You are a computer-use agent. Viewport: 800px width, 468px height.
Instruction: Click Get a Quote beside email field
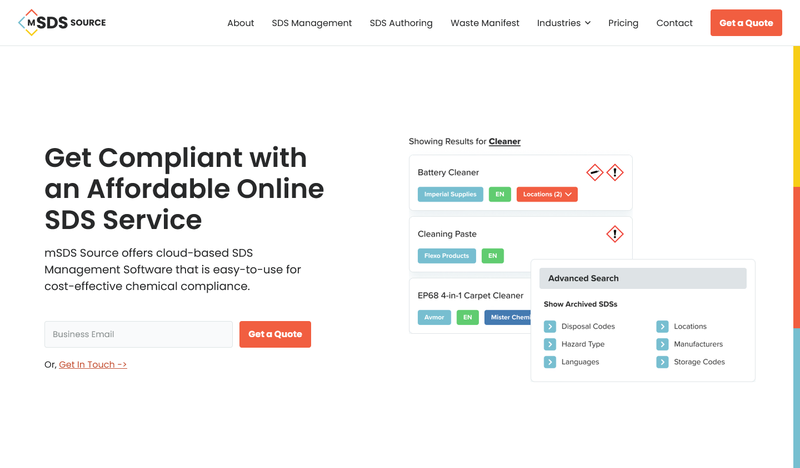275,334
